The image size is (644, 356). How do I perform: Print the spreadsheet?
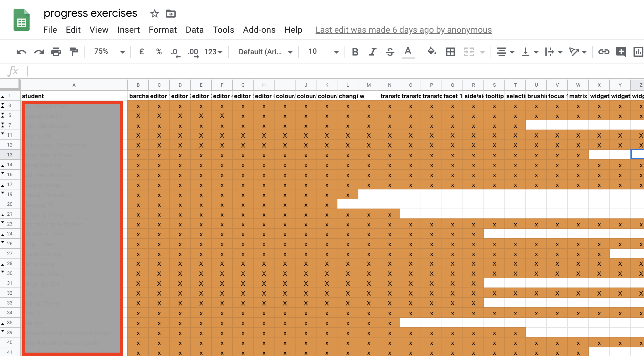pos(56,52)
